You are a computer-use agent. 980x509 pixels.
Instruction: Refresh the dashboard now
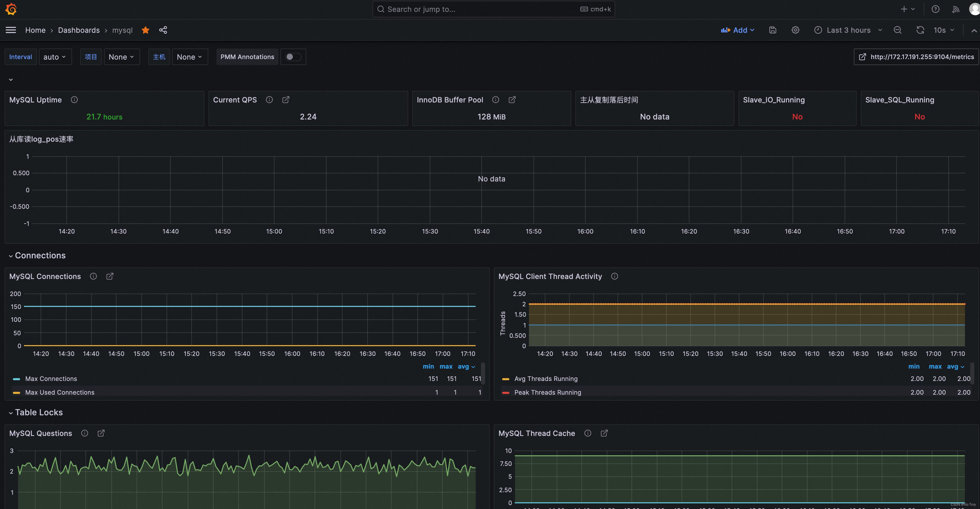click(x=920, y=30)
